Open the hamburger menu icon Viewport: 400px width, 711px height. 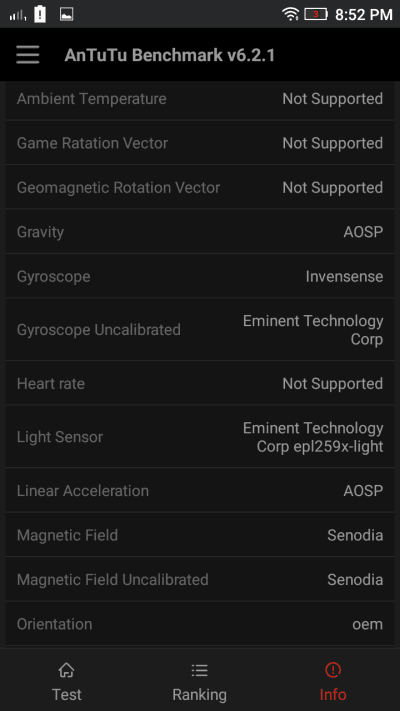pos(28,55)
